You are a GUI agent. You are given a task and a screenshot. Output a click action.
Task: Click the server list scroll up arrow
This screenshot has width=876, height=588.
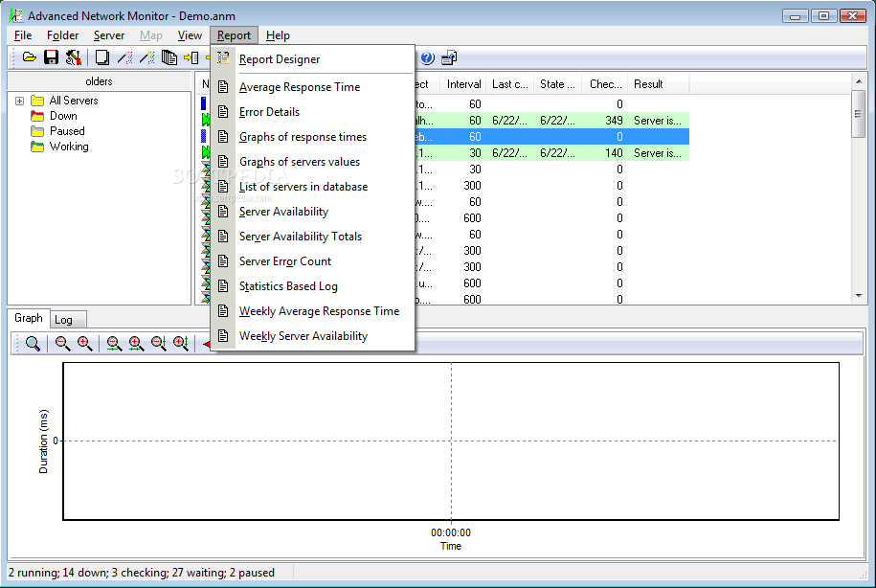859,81
